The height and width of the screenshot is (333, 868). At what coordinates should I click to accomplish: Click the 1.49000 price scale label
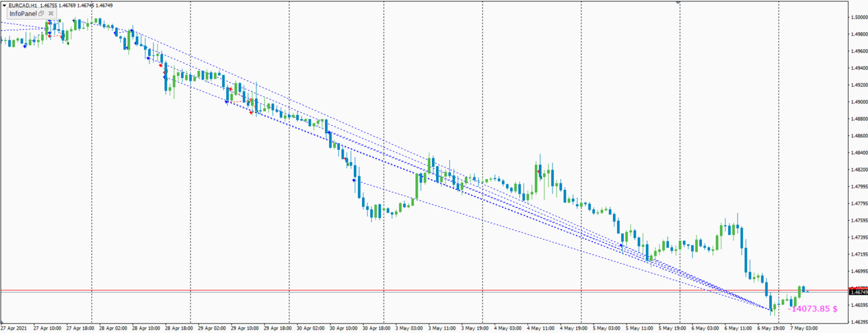click(859, 102)
